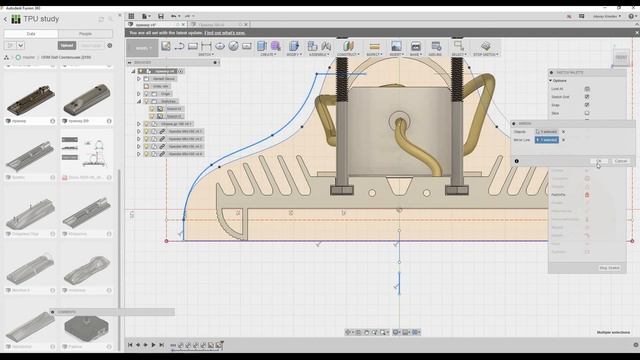Screen dimensions: 640x360
Task: Click the Modify press-pull icon
Action: point(293,46)
